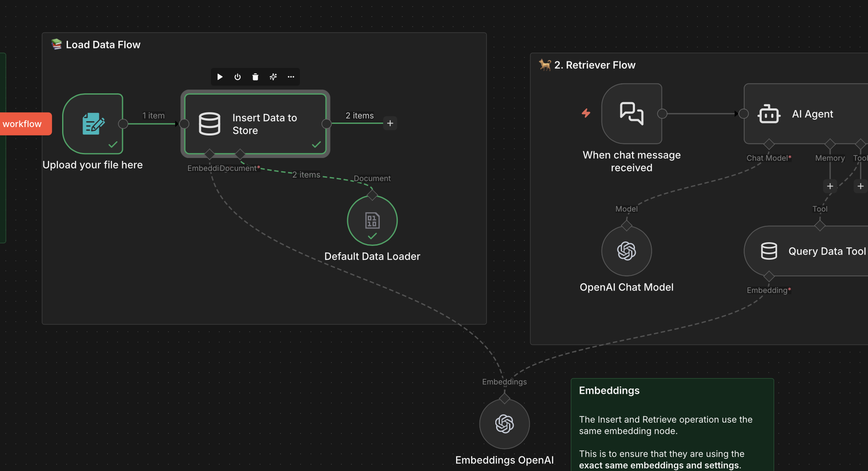Select the Embeddings OpenAI node
This screenshot has height=471, width=868.
point(504,424)
